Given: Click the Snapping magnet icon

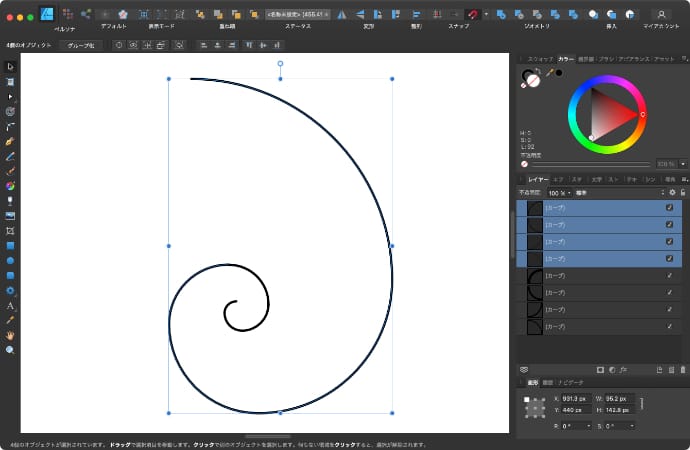Looking at the screenshot, I should click(472, 14).
